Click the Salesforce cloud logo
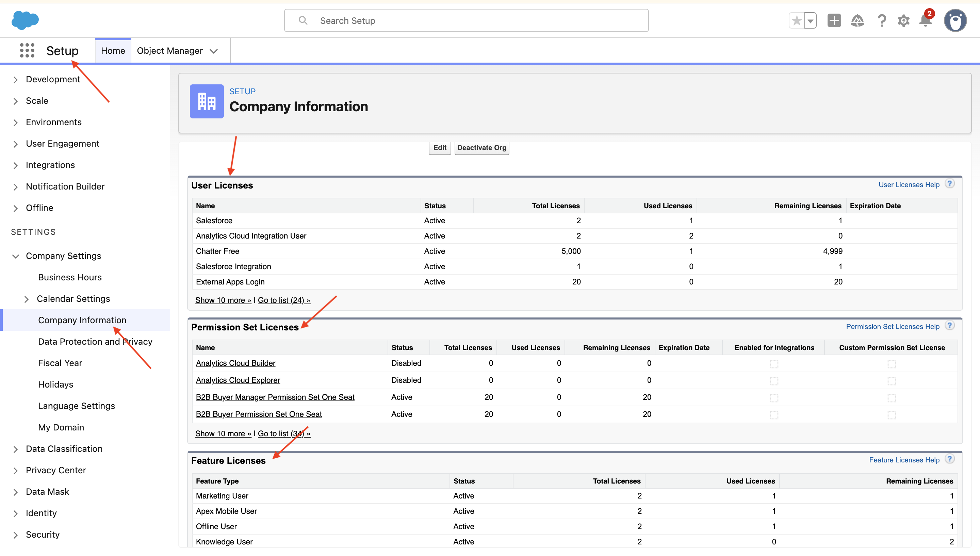Image resolution: width=980 pixels, height=556 pixels. pos(25,20)
